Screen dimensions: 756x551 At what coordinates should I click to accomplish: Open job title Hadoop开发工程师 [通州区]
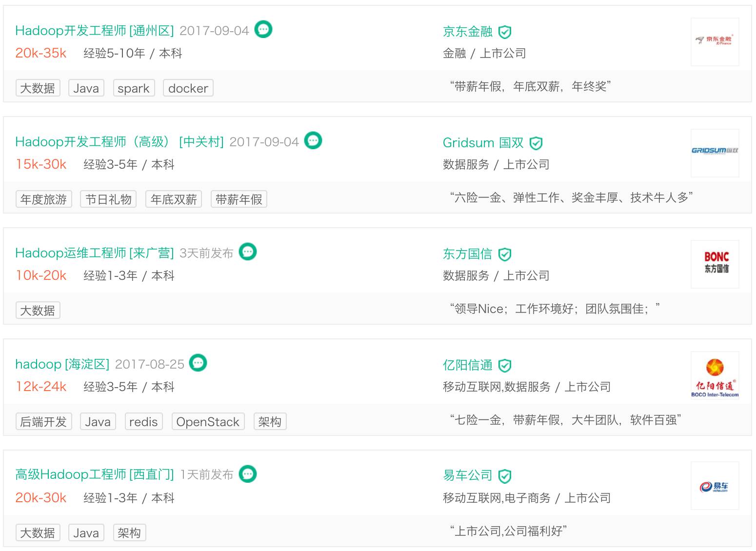(94, 31)
